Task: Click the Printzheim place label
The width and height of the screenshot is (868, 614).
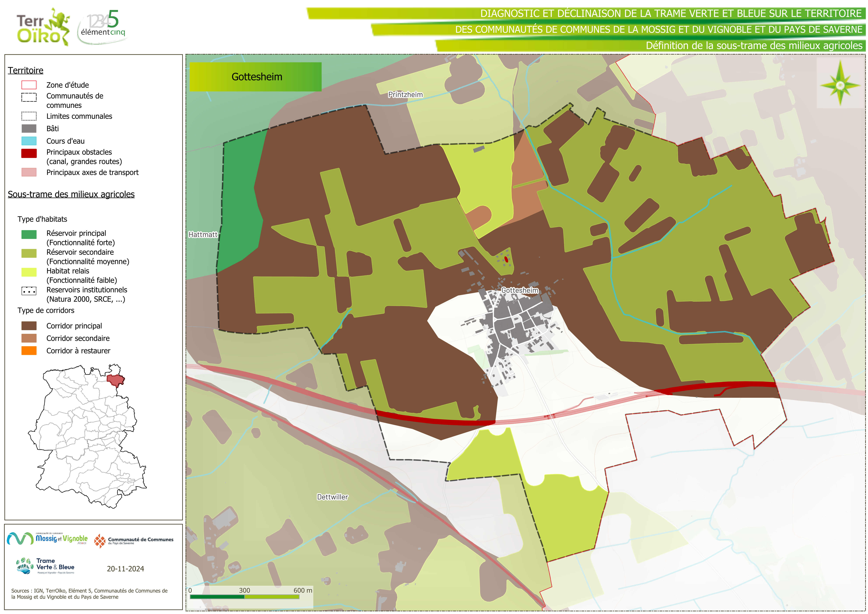Action: click(405, 95)
